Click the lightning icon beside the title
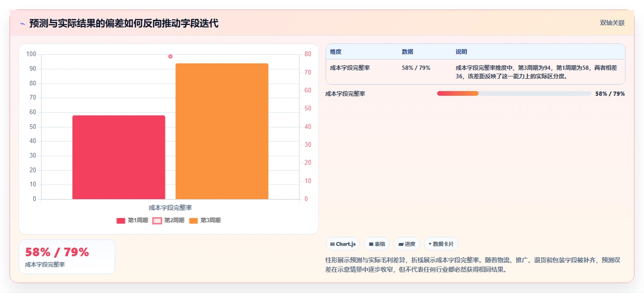 pos(23,24)
